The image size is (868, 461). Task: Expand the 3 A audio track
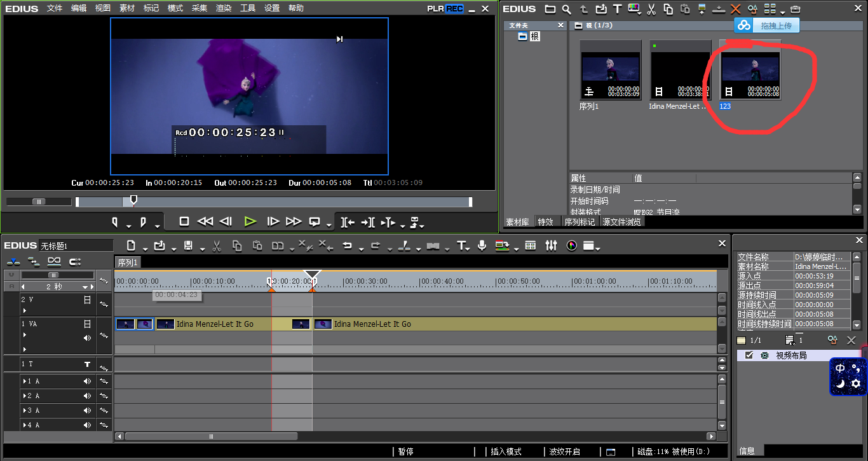(x=24, y=411)
